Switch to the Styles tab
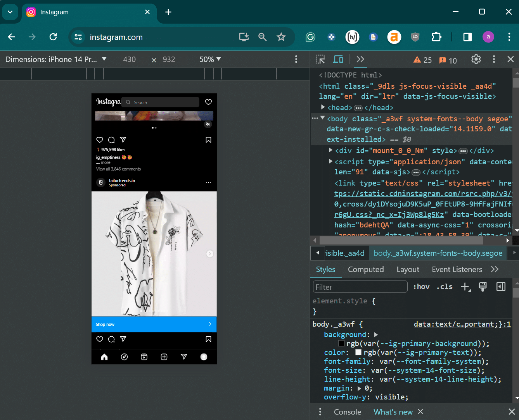Image resolution: width=519 pixels, height=420 pixels. pos(325,269)
